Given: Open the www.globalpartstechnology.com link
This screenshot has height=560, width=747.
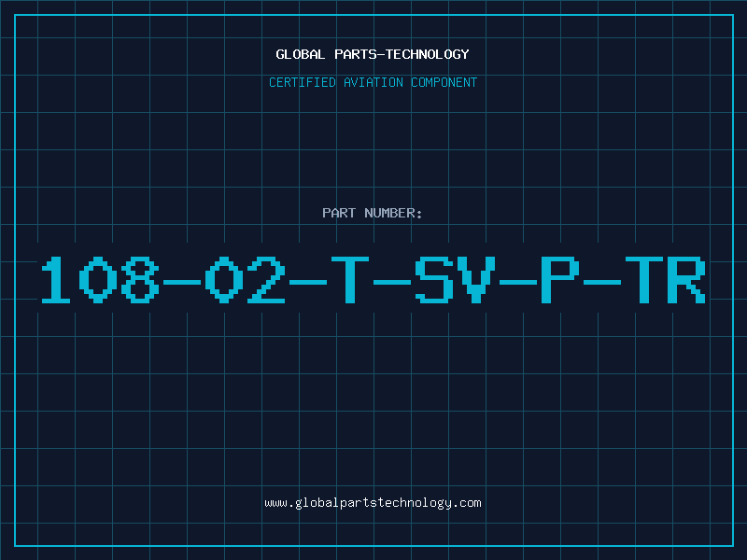Looking at the screenshot, I should (x=373, y=503).
